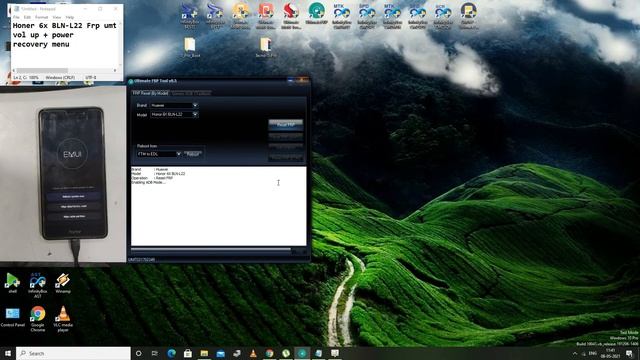Click the 'Enabling ADB Mode...' log line
640x360 pixels.
coord(148,183)
